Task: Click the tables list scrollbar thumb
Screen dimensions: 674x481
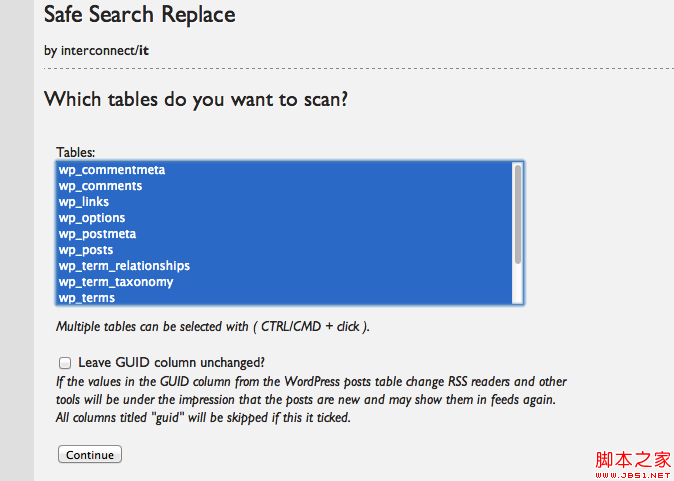Action: tap(518, 213)
